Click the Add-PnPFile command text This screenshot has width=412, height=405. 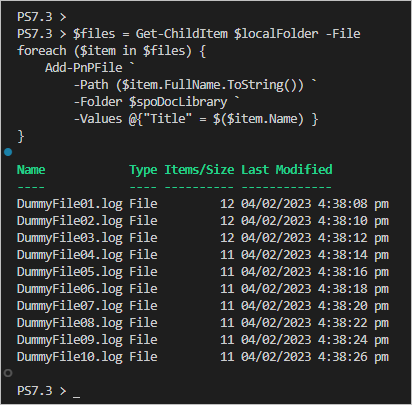pyautogui.click(x=84, y=68)
